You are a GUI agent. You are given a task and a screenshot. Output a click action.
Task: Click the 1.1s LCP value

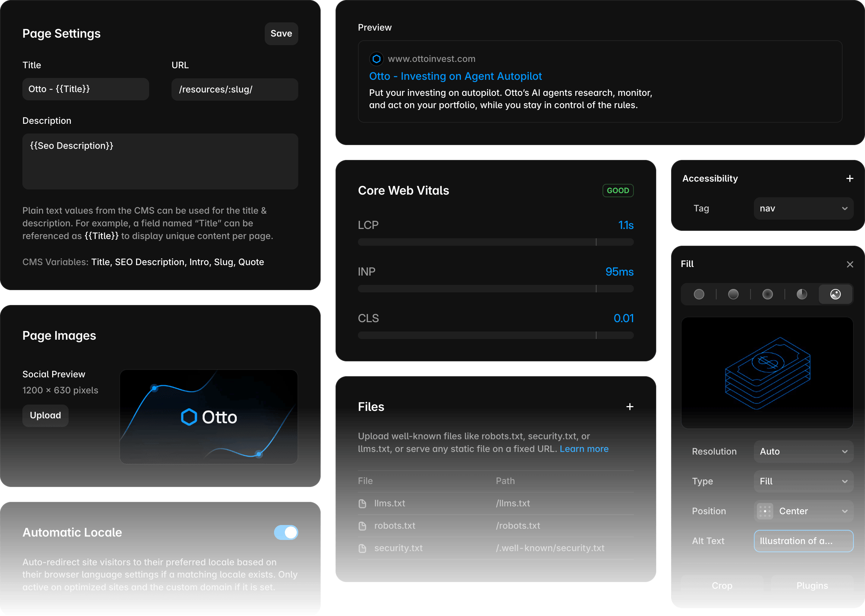(626, 225)
